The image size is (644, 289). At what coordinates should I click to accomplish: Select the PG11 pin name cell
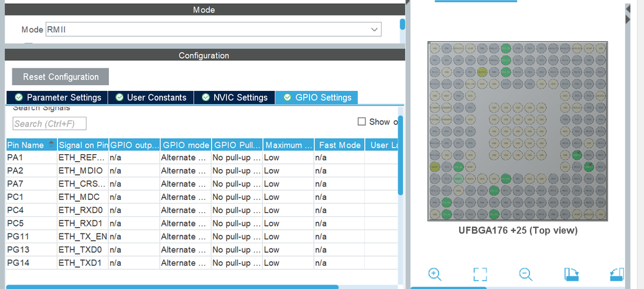point(32,236)
